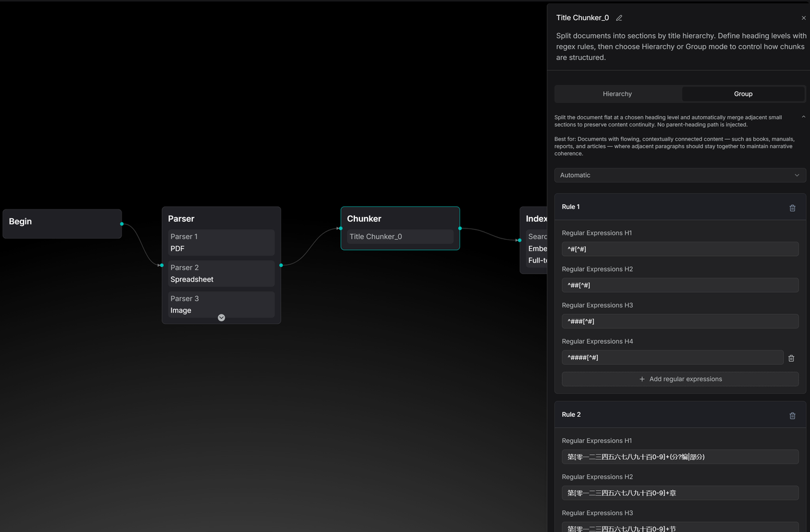810x532 pixels.
Task: Collapse the Group mode description text
Action: click(x=803, y=117)
